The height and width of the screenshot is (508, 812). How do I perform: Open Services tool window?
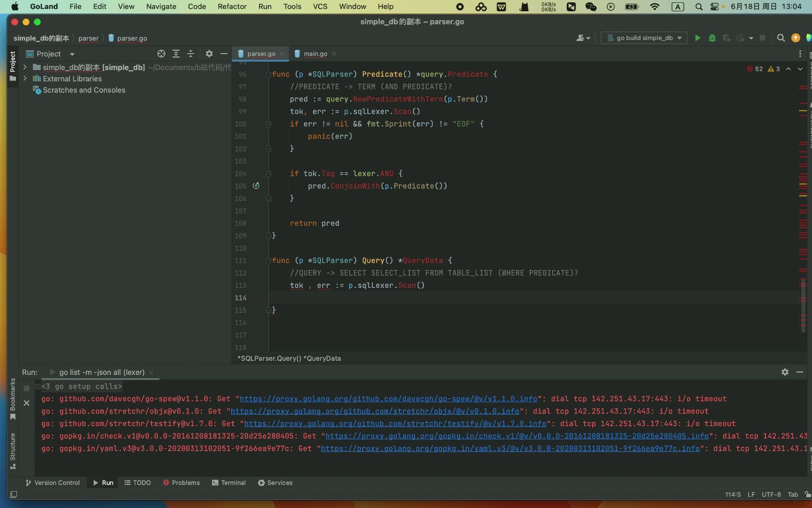[275, 483]
